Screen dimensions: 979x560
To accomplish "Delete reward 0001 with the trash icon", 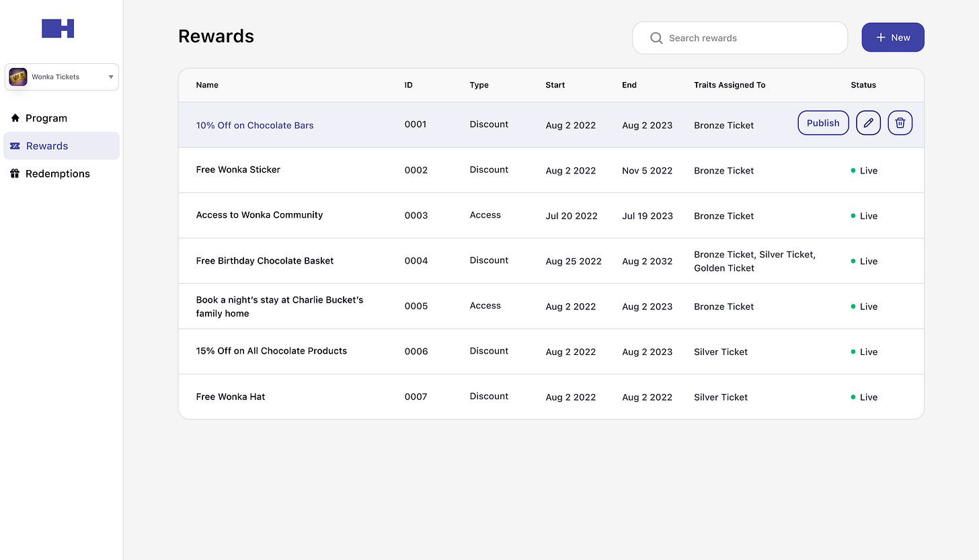I will point(900,123).
